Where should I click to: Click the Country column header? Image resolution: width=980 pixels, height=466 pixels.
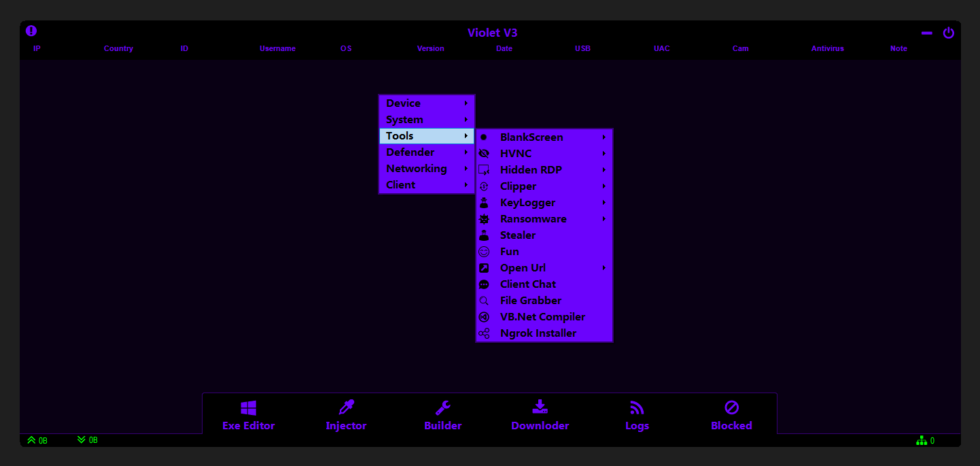tap(118, 49)
